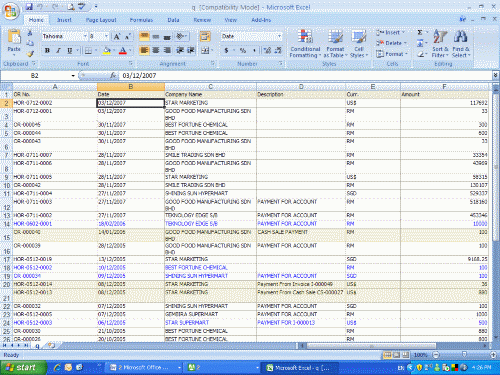Image resolution: width=500 pixels, height=375 pixels.
Task: Click the Clear eraser icon
Action: tap(420, 54)
